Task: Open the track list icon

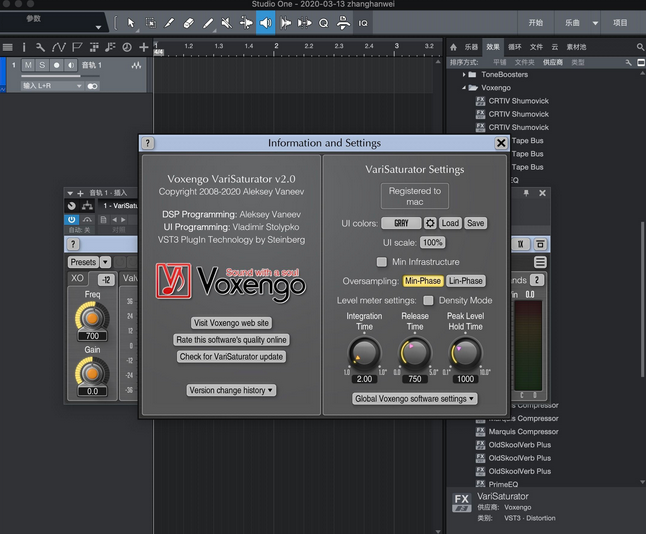Action: 7,47
